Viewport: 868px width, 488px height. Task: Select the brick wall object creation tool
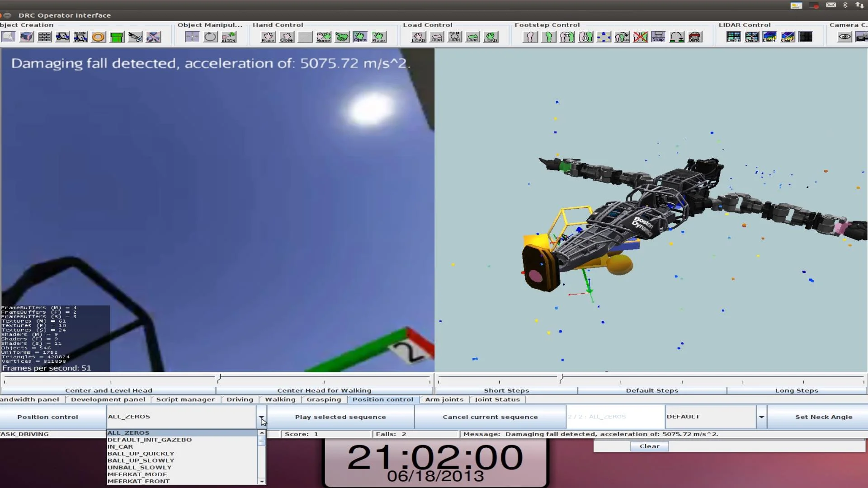(44, 37)
